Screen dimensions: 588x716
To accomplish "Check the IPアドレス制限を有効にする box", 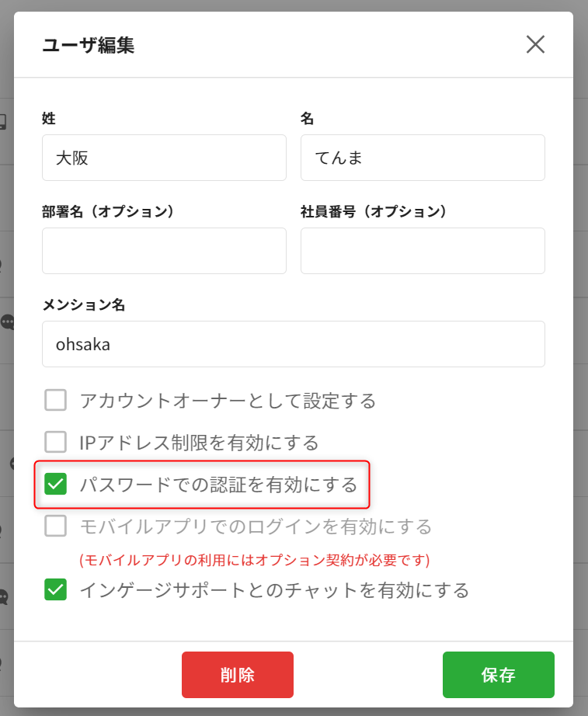I will (x=56, y=443).
